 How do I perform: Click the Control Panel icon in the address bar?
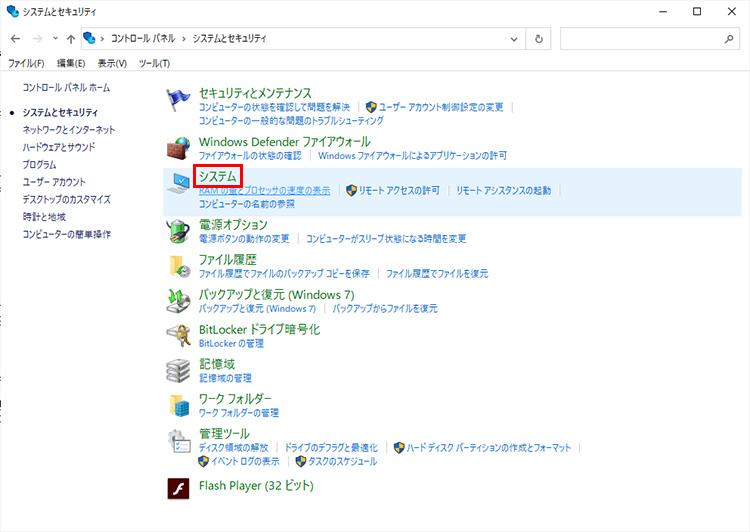89,38
